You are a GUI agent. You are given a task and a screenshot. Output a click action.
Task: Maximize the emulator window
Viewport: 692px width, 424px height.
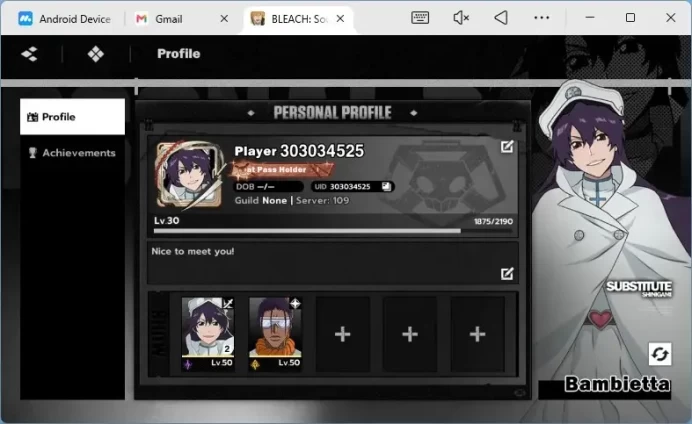(630, 18)
